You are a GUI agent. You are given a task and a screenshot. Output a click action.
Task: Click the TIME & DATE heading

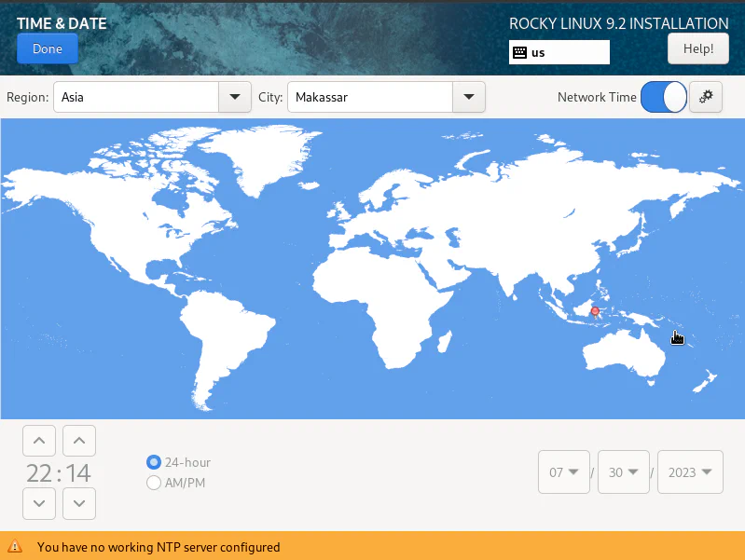pyautogui.click(x=62, y=23)
